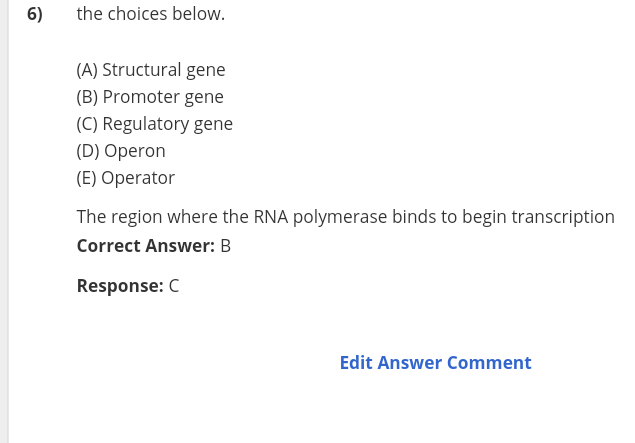Click the word 'begin' in the question
Image resolution: width=635 pixels, height=443 pixels.
click(484, 217)
